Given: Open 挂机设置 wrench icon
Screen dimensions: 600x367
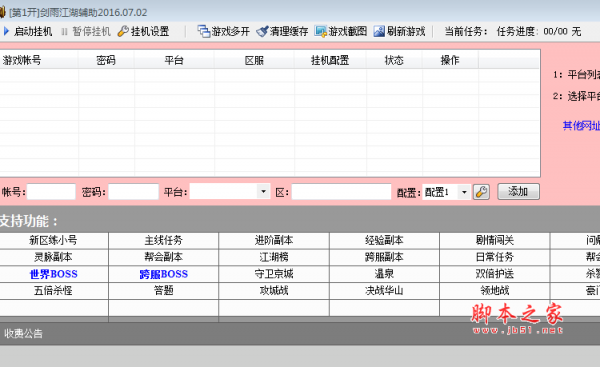Looking at the screenshot, I should 123,31.
